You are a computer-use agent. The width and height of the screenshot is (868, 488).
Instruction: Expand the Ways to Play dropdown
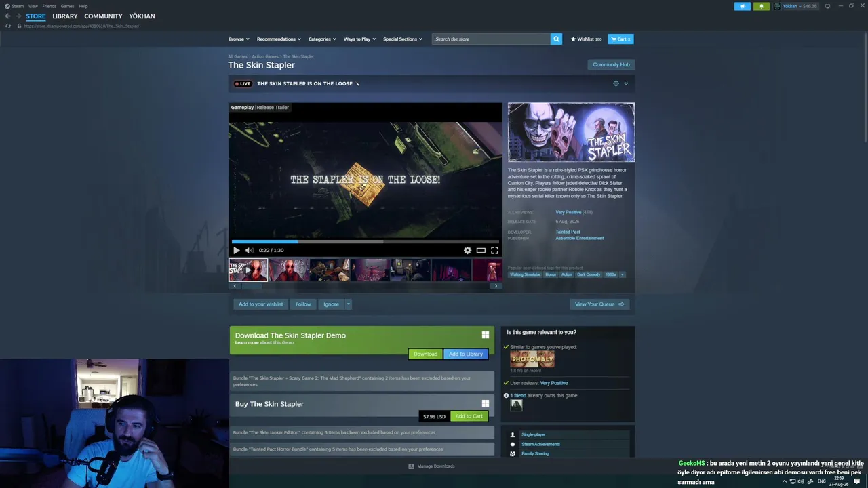(x=359, y=39)
